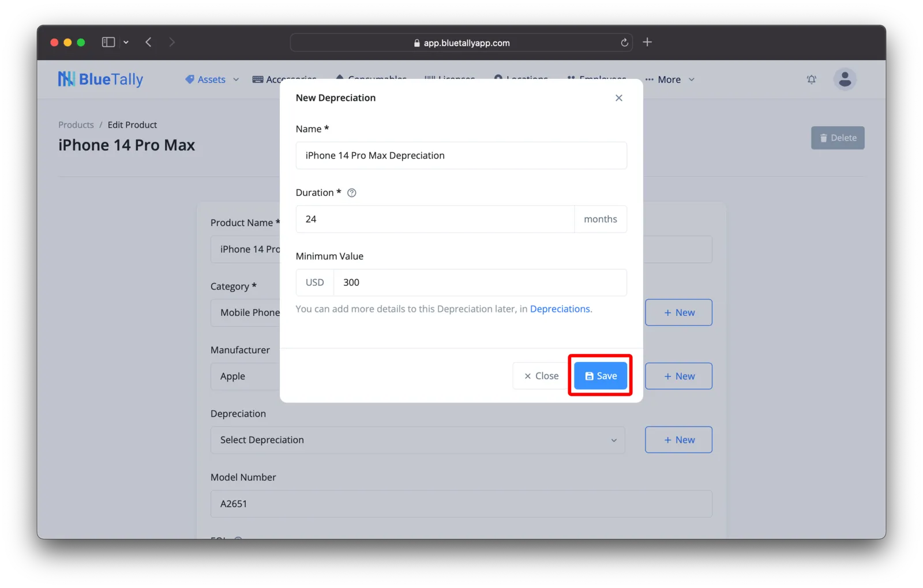Image resolution: width=923 pixels, height=588 pixels.
Task: Click the Product Name field
Action: coord(246,249)
